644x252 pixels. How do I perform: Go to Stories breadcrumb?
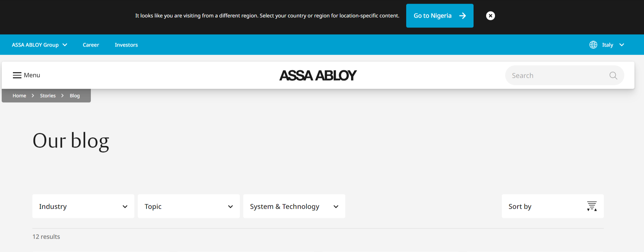point(48,96)
